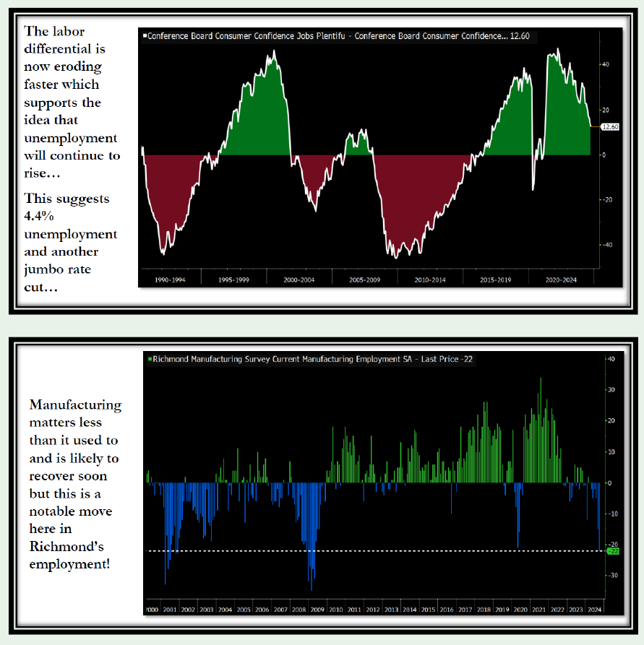This screenshot has height=645, width=644.
Task: Click year 2024 on Richmond chart axis
Action: [594, 610]
